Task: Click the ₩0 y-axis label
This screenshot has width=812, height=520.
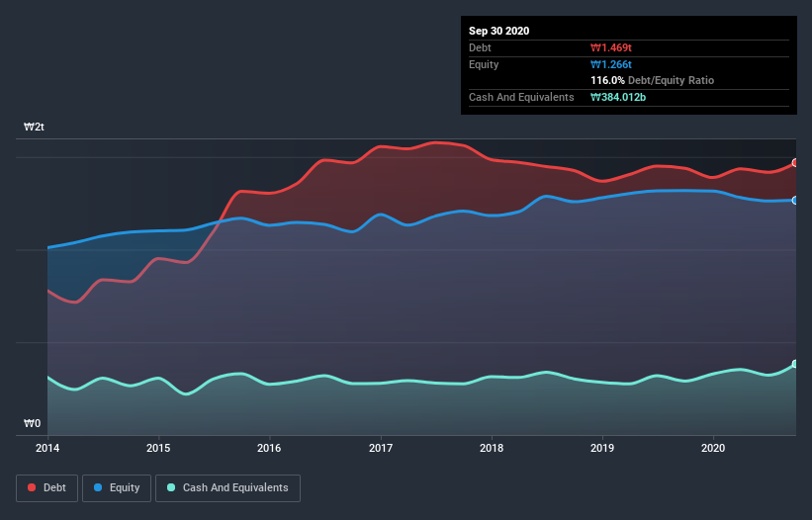Action: click(x=32, y=423)
